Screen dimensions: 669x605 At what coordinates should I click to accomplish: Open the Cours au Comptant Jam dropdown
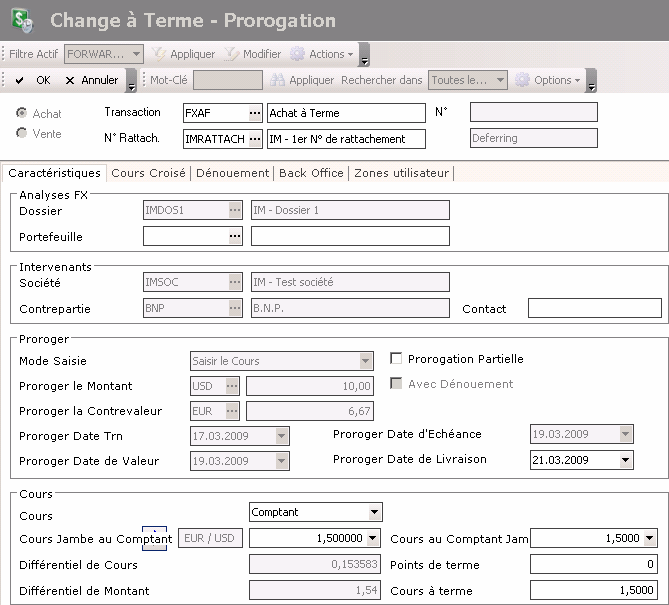tap(649, 538)
